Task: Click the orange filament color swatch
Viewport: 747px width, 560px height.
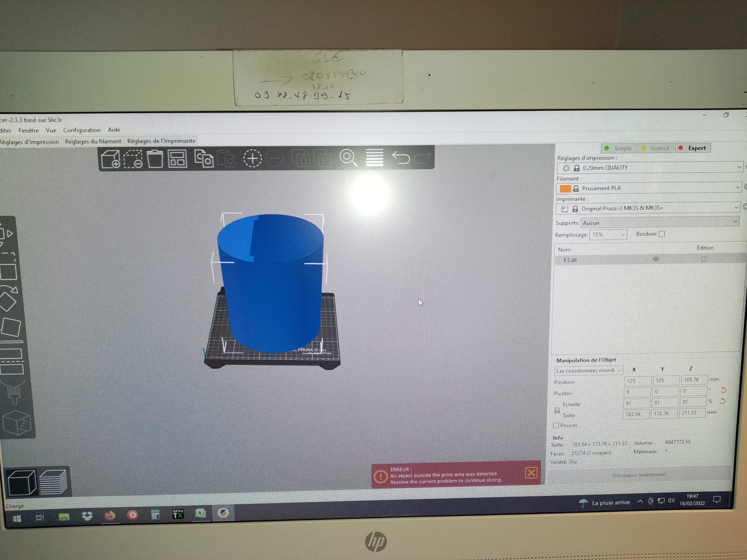Action: (x=565, y=188)
